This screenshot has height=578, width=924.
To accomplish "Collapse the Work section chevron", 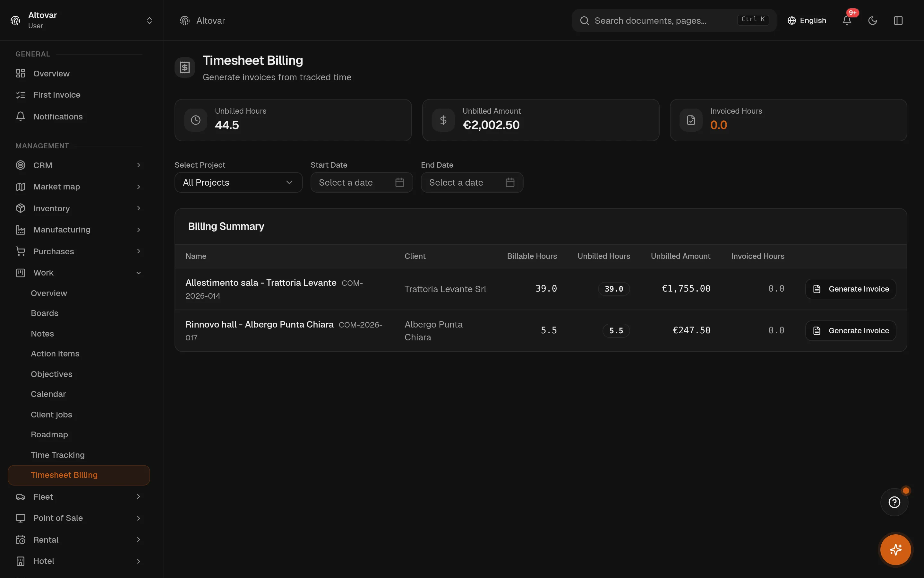I will click(139, 273).
